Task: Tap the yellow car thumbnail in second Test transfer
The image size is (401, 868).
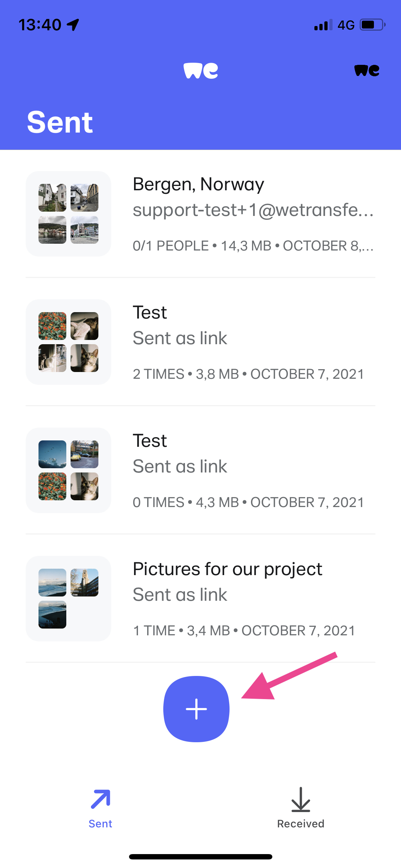Action: click(x=84, y=454)
